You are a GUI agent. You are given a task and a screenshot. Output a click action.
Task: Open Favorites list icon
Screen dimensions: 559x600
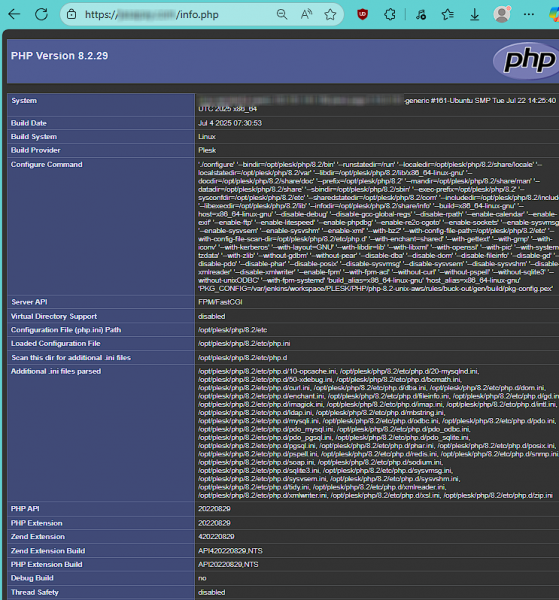pos(448,15)
